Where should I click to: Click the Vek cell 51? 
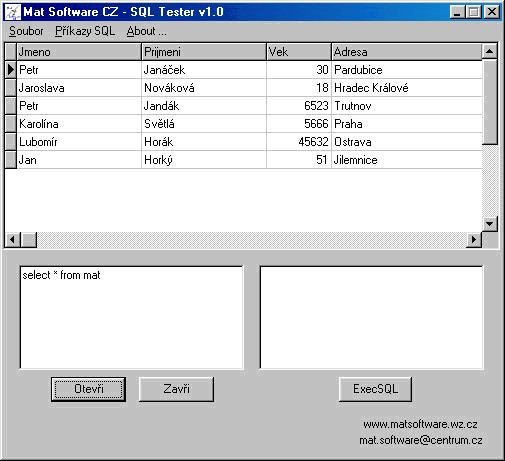(299, 160)
